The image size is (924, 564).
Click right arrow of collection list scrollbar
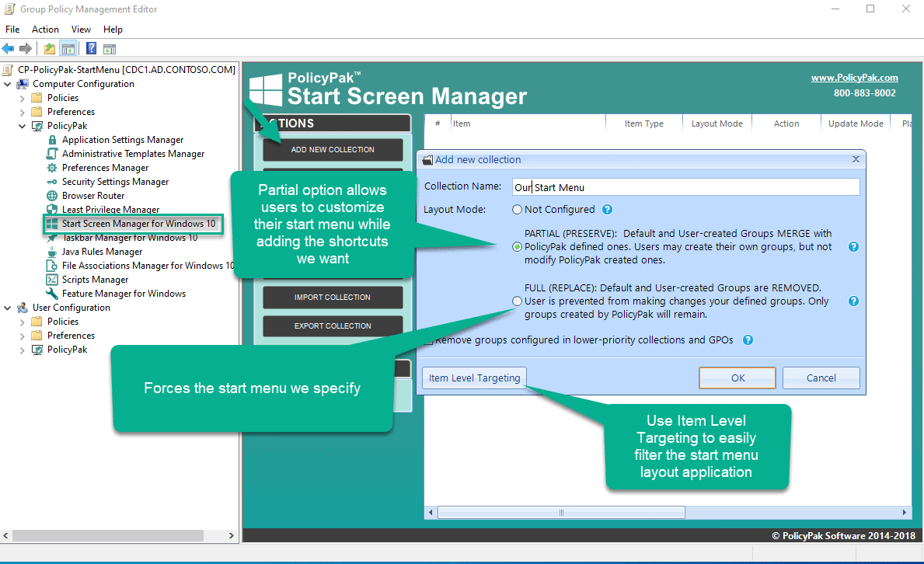click(x=904, y=513)
